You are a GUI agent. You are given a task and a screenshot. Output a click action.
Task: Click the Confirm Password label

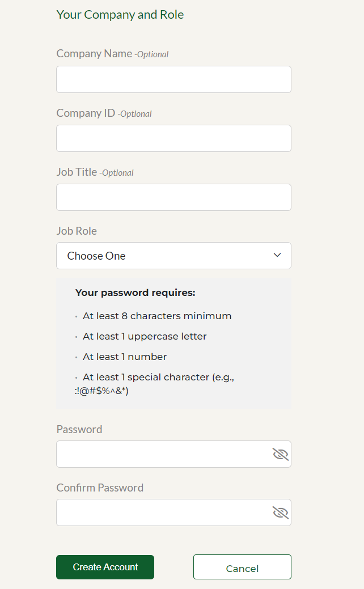(x=100, y=488)
